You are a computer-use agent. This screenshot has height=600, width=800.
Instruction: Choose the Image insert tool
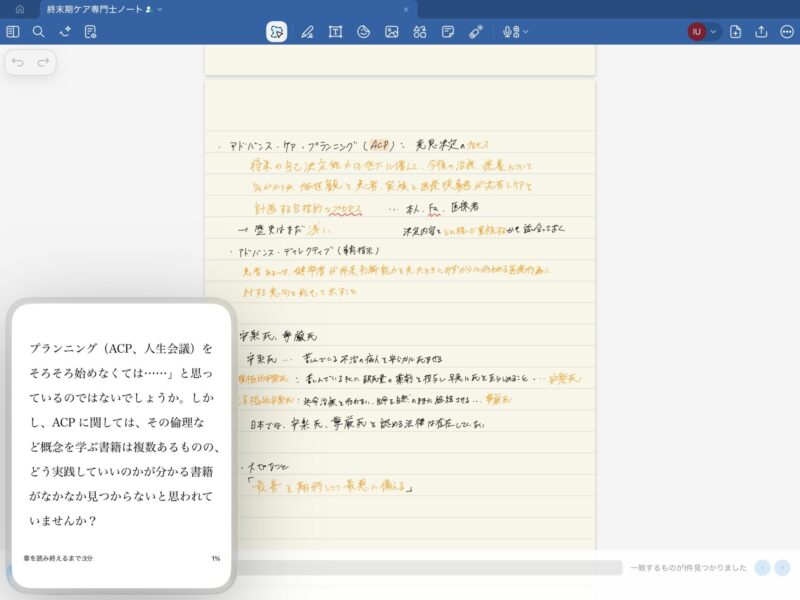coord(392,32)
